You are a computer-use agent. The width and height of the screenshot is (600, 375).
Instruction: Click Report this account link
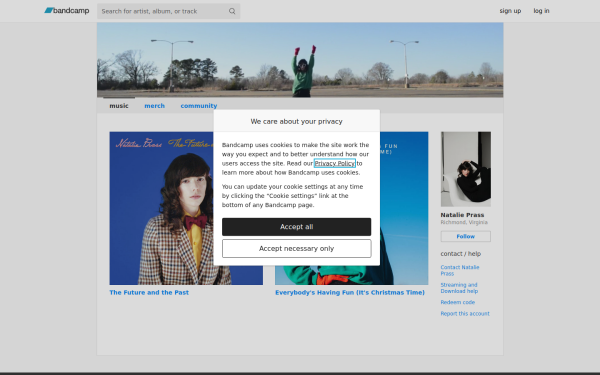pyautogui.click(x=465, y=314)
